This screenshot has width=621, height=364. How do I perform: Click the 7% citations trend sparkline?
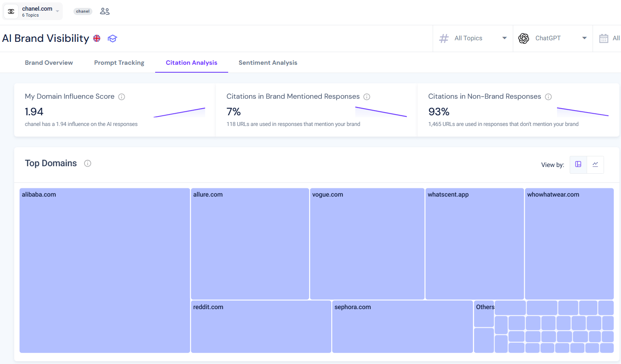381,112
